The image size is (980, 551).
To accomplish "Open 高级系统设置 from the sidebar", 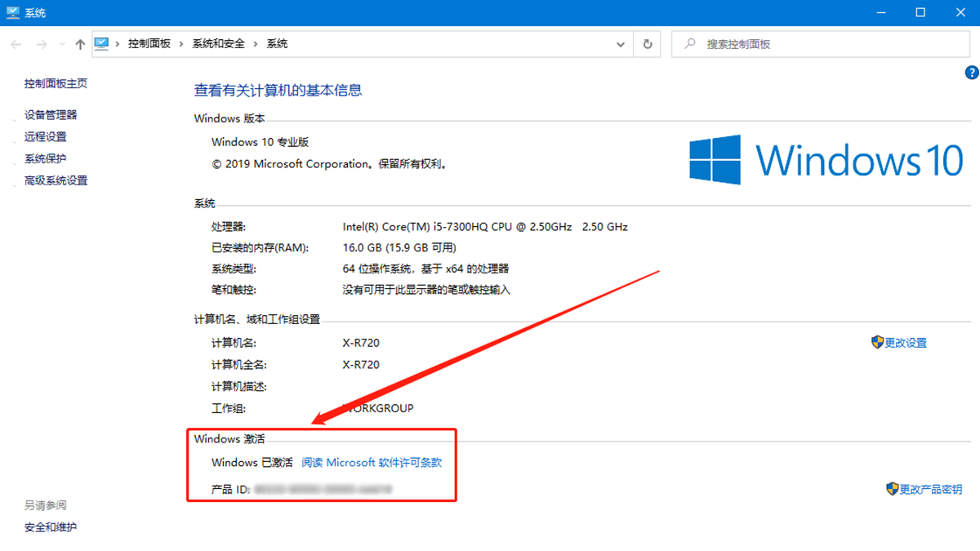I will pos(56,180).
